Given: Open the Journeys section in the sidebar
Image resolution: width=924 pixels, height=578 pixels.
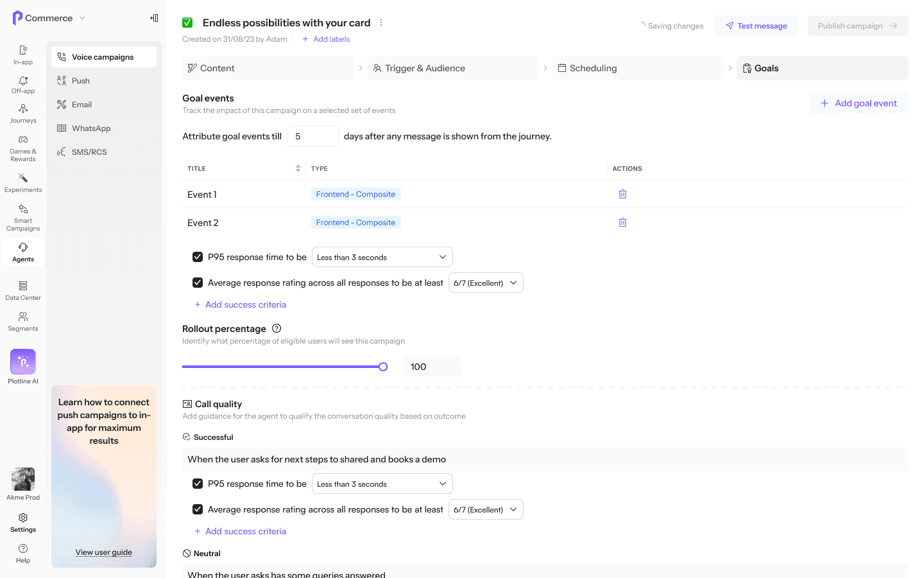Looking at the screenshot, I should 23,114.
